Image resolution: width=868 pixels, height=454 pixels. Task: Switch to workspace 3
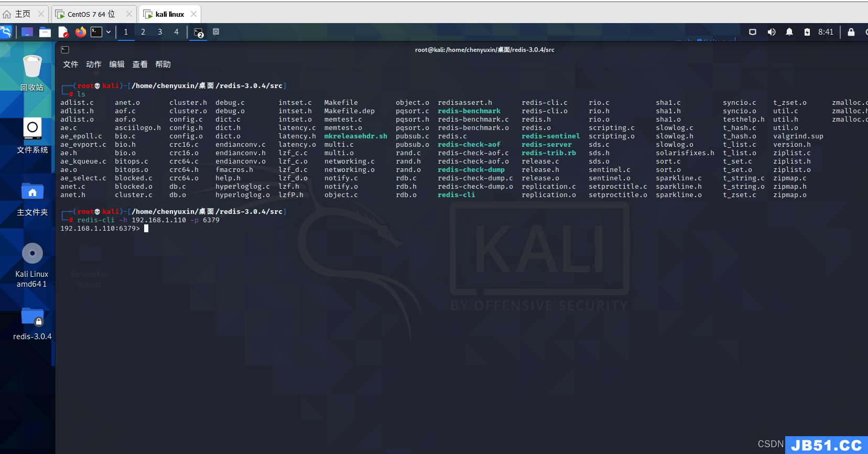(160, 32)
